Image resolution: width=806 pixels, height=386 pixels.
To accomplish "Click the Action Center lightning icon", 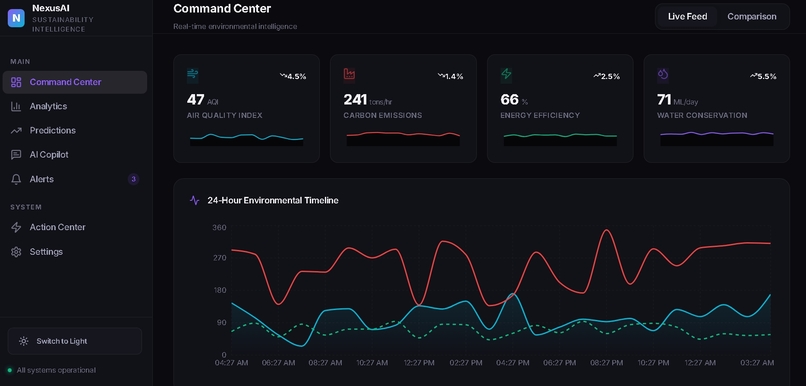I will pyautogui.click(x=16, y=227).
